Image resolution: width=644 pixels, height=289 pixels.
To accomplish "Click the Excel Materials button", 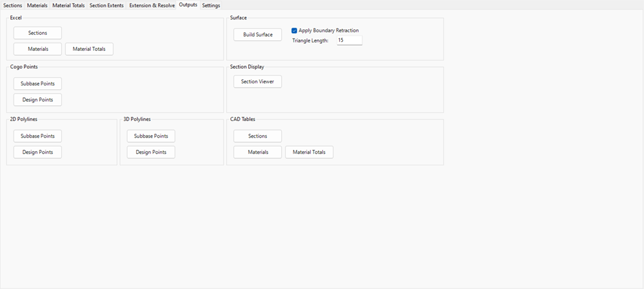I will (37, 49).
